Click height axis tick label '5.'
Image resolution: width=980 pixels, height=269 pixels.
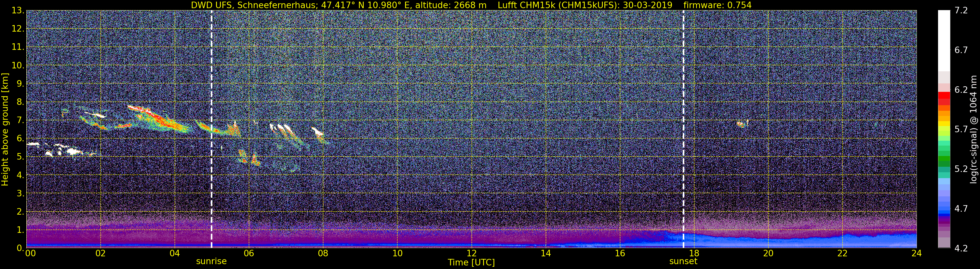20,157
